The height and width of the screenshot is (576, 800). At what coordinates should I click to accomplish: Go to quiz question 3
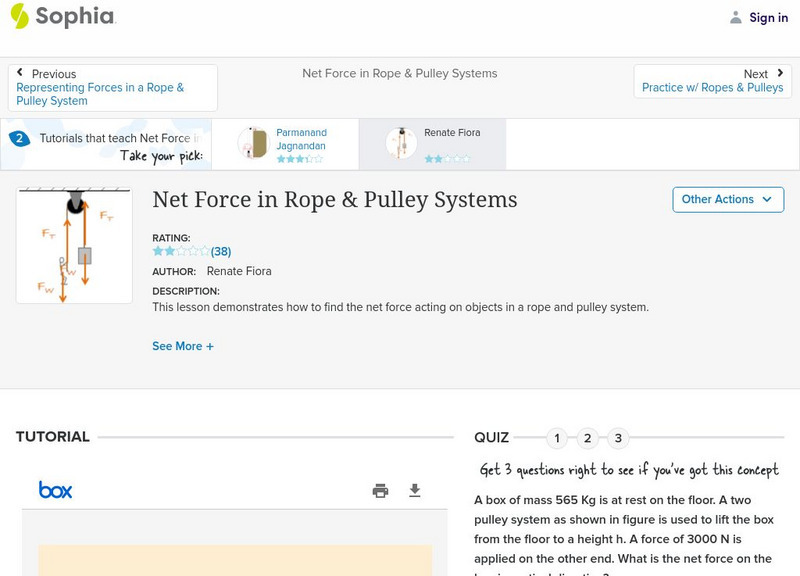(618, 438)
